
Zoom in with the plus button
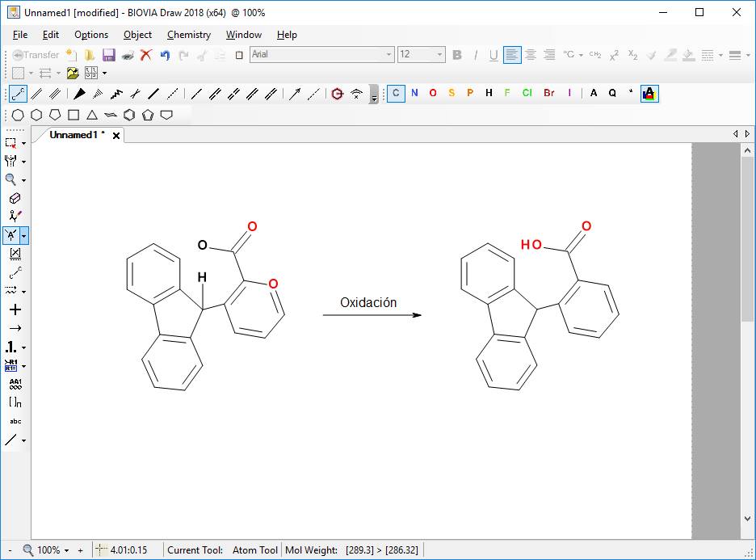81,550
